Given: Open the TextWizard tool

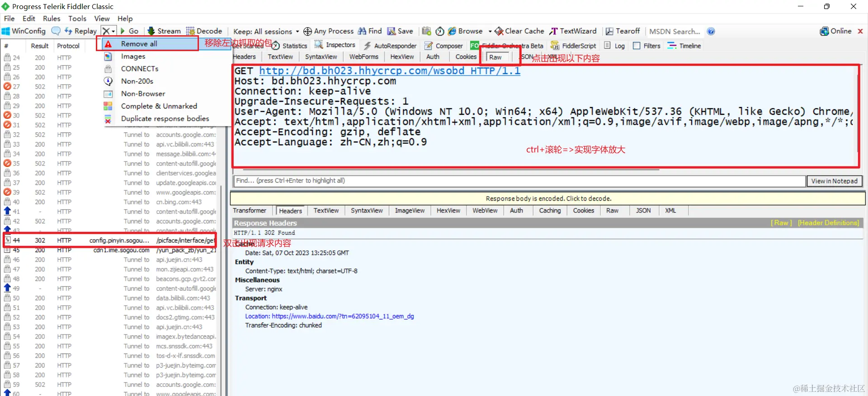Looking at the screenshot, I should click(573, 31).
